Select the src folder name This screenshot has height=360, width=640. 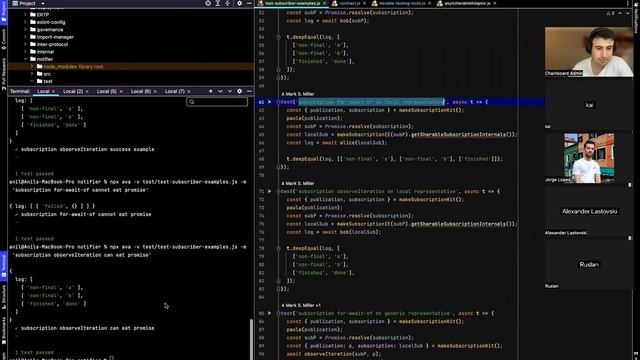point(47,74)
